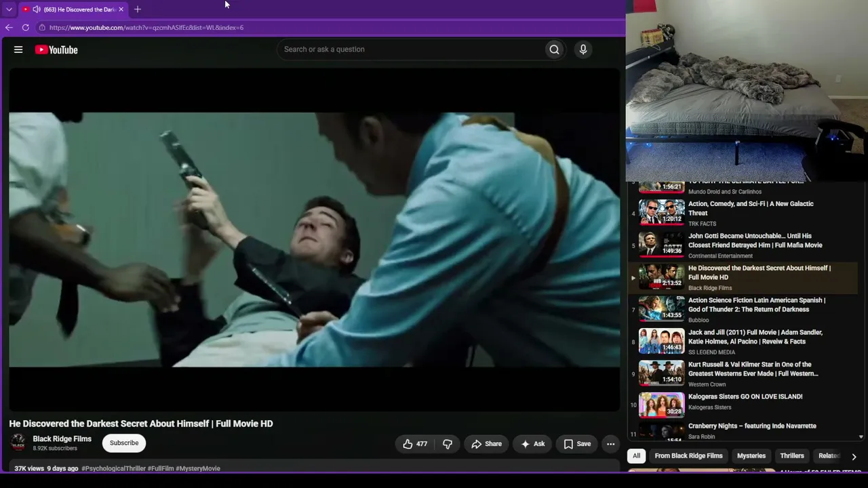Click the Mundo Droid and Sr Carlinhos name

point(725,192)
